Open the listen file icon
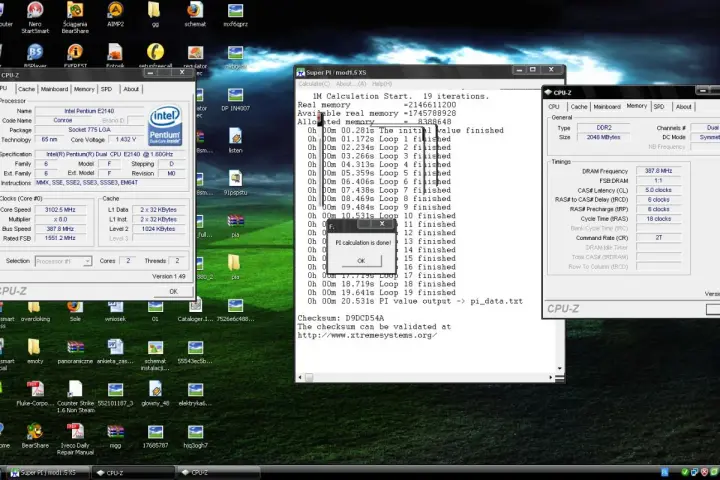Screen dimensions: 720x480 [x=235, y=141]
